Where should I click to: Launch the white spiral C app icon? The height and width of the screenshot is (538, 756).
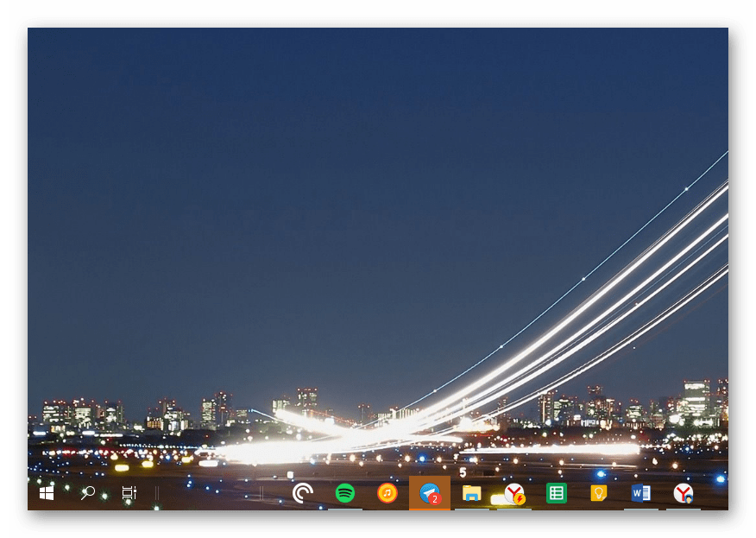[303, 493]
